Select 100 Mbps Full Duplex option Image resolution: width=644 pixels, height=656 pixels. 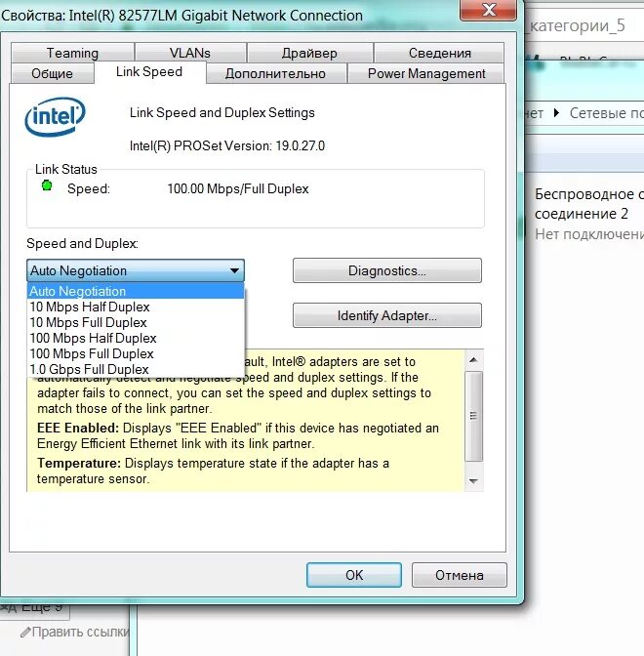136,353
